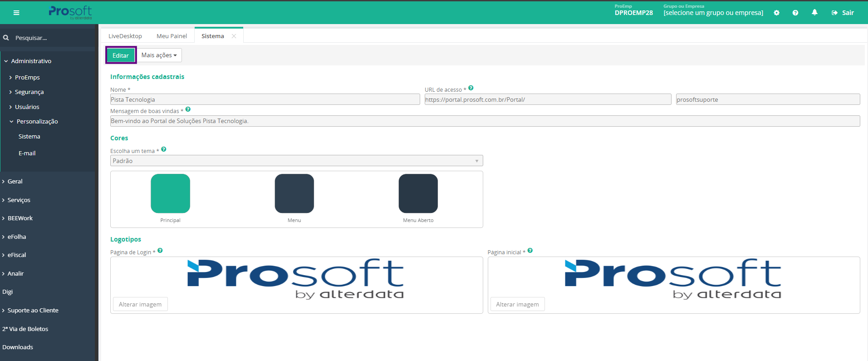The image size is (868, 361).
Task: Click help icon next to Pagina de Login
Action: tap(160, 251)
